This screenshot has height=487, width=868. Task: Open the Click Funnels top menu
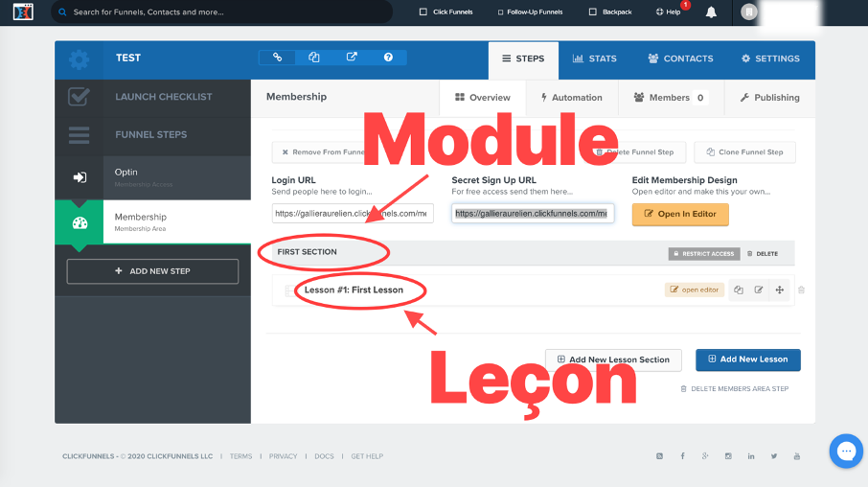[x=446, y=12]
